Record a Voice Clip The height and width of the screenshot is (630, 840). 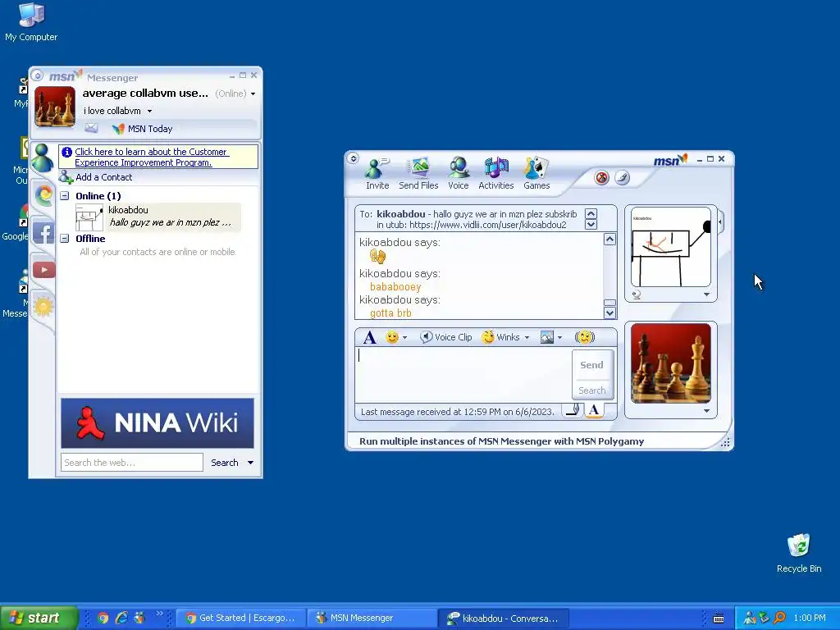445,337
